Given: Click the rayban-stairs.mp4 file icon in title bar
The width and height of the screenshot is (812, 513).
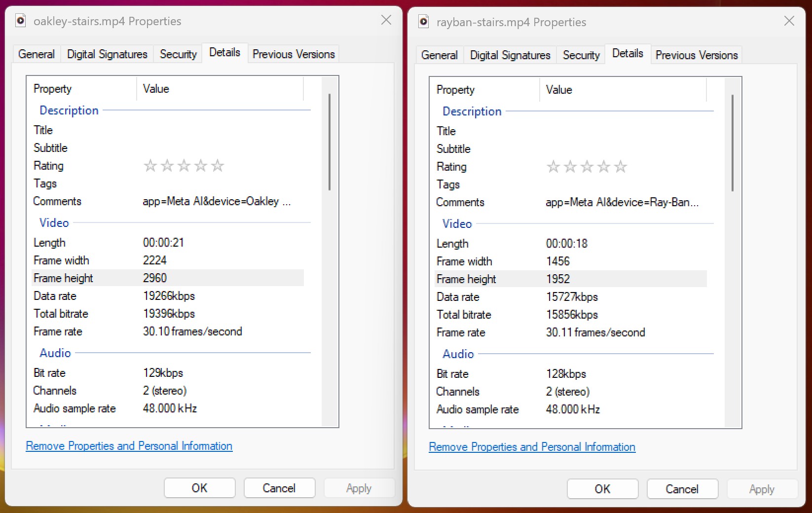Looking at the screenshot, I should pos(424,22).
